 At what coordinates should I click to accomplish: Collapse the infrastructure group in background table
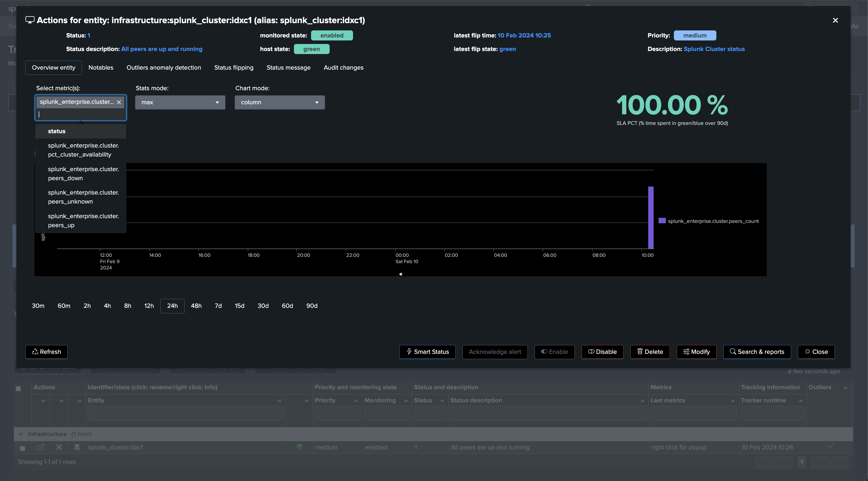click(21, 434)
